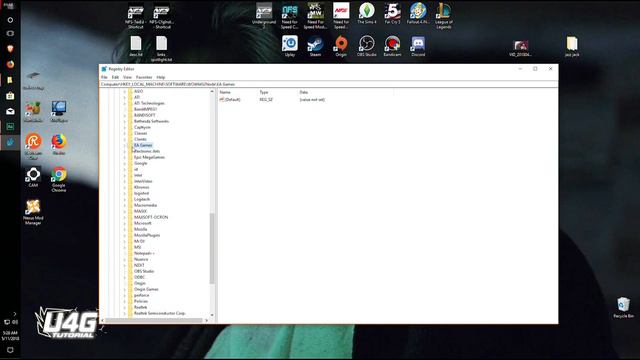Screen dimensions: 640x360
Task: Select the Capcom key in tree
Action: tap(142, 127)
